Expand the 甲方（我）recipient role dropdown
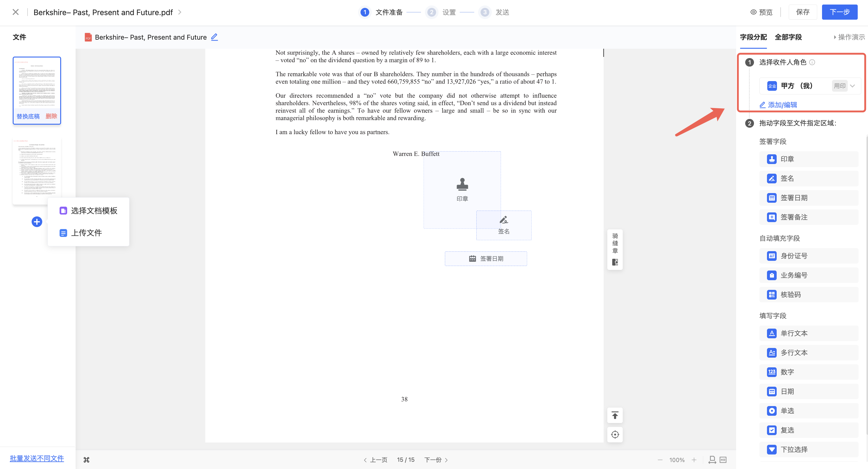 coord(853,86)
